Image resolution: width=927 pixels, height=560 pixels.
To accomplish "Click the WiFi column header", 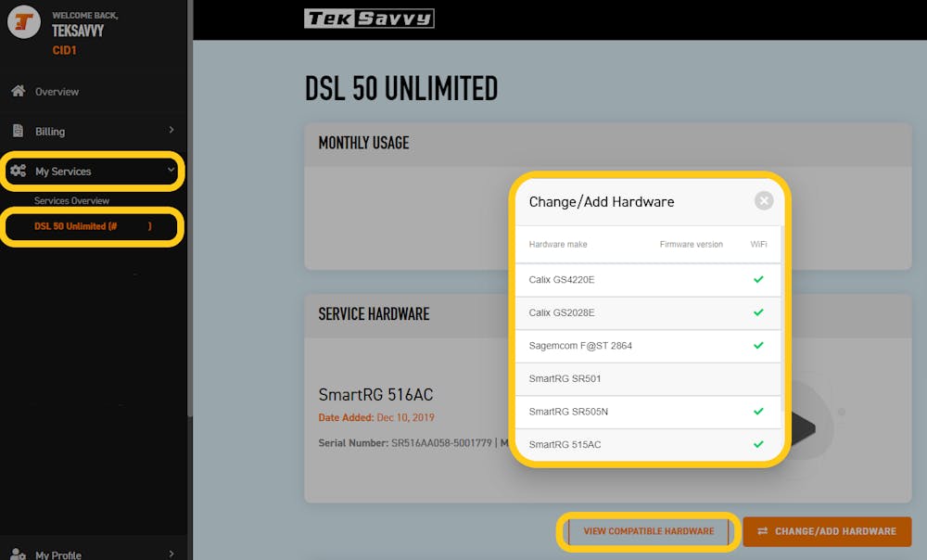I will [x=758, y=244].
